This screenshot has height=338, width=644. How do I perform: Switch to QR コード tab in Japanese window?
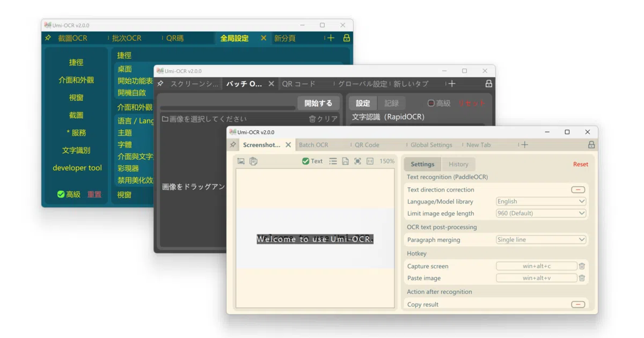(299, 84)
